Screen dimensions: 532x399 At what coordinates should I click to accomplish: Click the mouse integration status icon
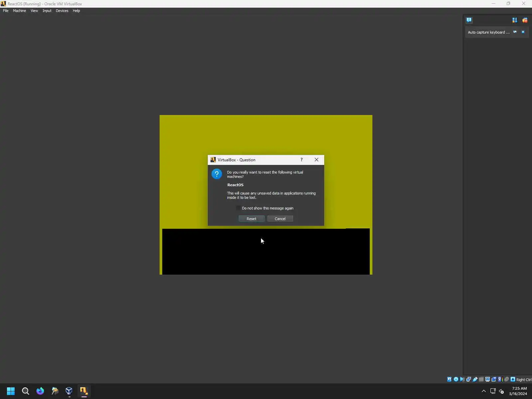(506, 379)
